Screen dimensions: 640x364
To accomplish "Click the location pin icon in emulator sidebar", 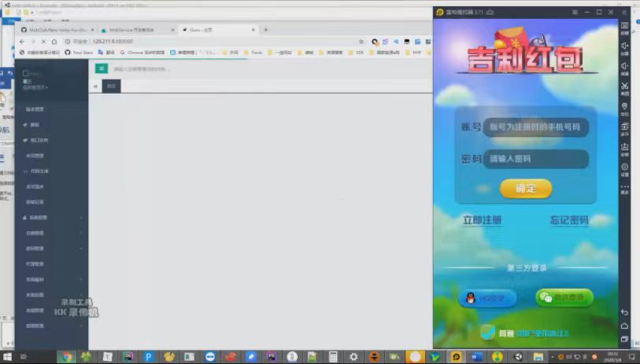I will pos(624,107).
